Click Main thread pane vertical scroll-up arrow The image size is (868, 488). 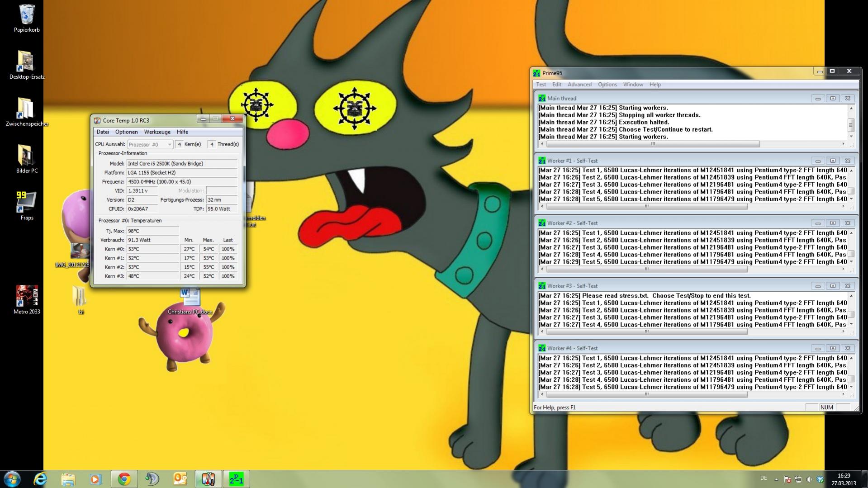pyautogui.click(x=851, y=109)
